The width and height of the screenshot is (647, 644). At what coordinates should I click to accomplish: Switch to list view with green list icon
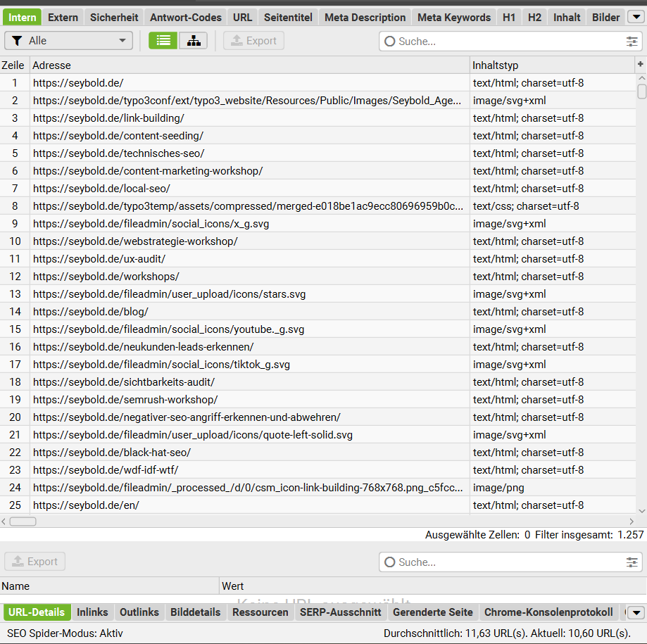[163, 40]
